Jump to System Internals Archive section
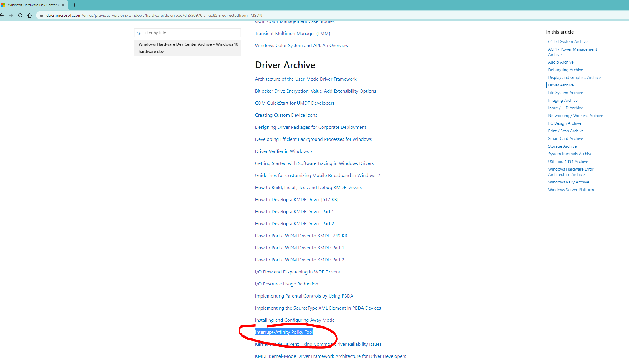Viewport: 629px width, 364px height. click(570, 154)
